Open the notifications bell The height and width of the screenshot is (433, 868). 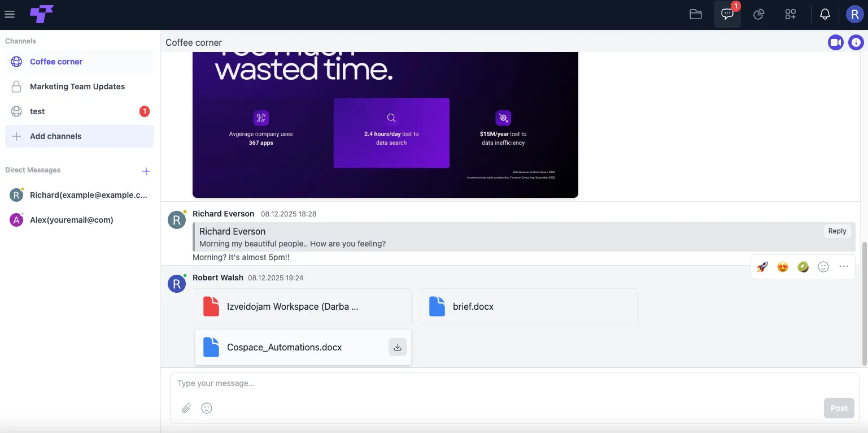coord(825,15)
